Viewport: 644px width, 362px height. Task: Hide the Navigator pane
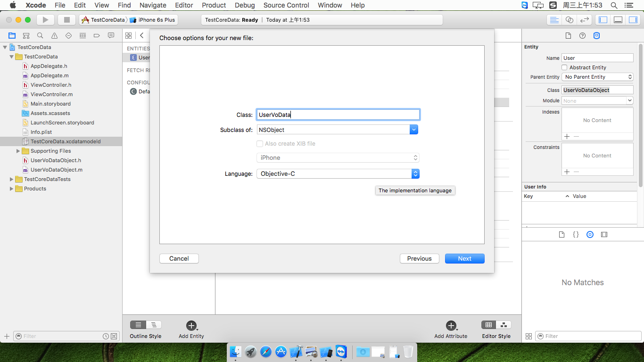tap(603, 20)
